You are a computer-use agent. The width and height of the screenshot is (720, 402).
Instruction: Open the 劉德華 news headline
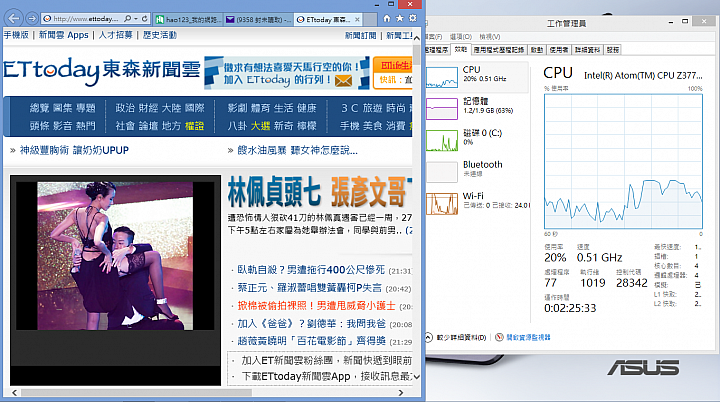coord(311,323)
